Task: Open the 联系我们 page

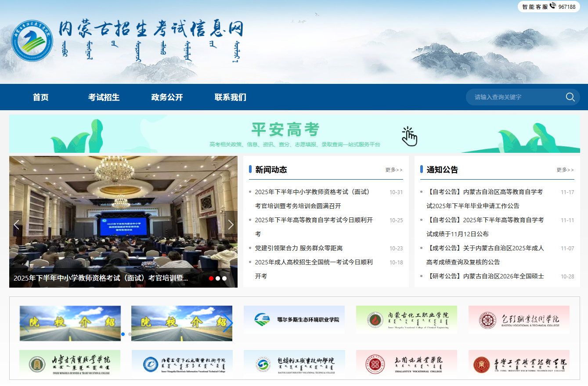Action: (x=230, y=97)
